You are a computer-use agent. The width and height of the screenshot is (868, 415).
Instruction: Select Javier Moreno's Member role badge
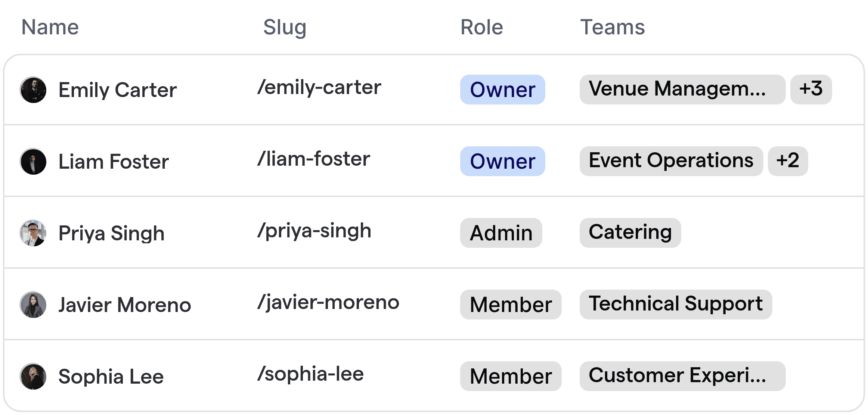click(511, 305)
